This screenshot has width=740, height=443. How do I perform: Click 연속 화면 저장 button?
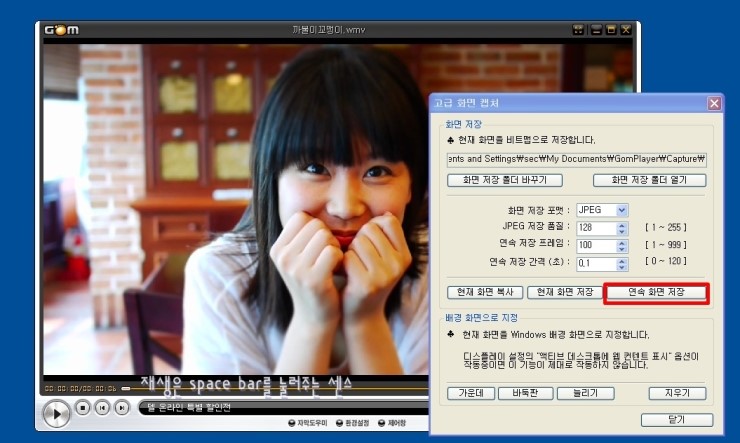click(x=656, y=293)
